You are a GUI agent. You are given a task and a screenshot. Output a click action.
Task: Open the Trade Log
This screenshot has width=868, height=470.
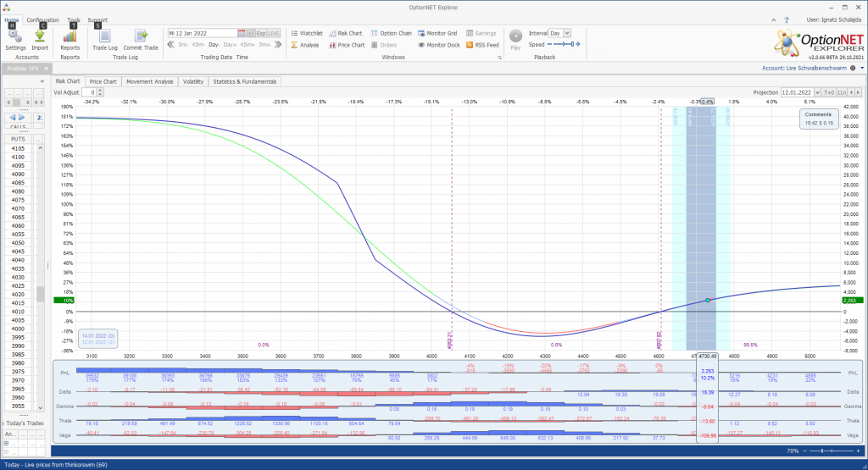(x=104, y=36)
